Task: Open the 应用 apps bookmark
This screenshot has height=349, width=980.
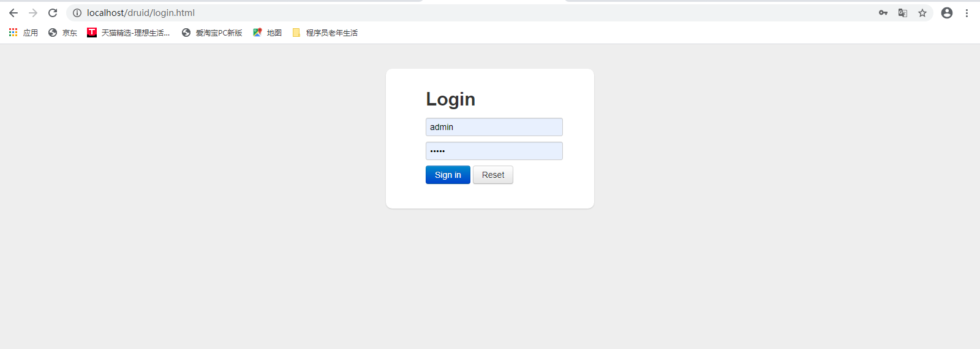Action: pos(23,33)
